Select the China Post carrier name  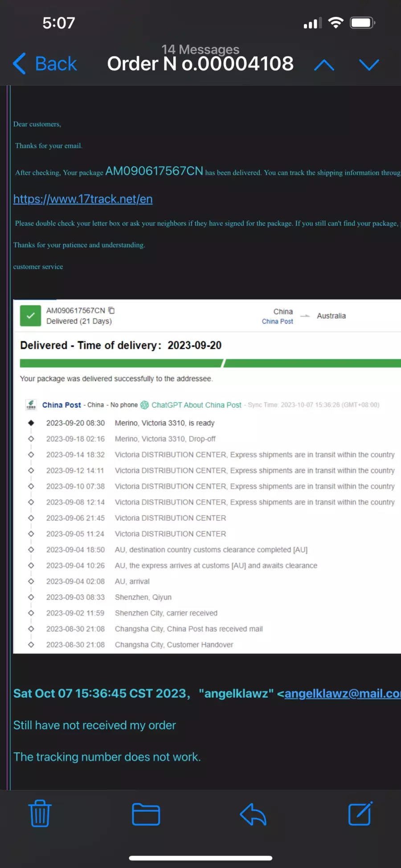pos(61,405)
